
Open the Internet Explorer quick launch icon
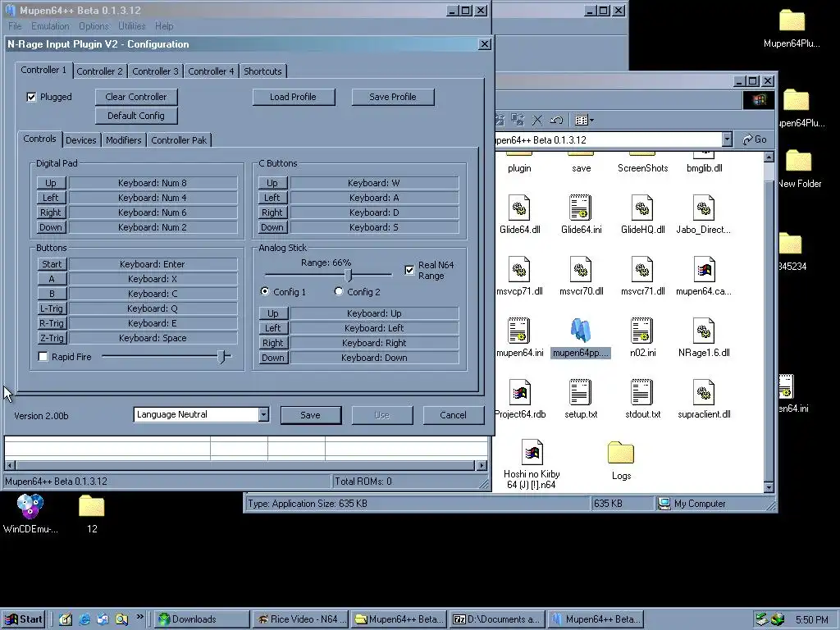(x=84, y=619)
